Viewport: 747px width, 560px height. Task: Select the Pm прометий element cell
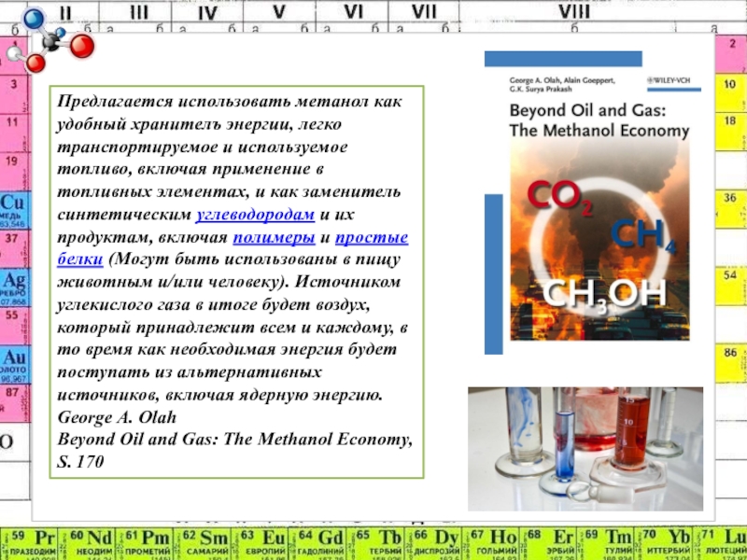(145, 543)
